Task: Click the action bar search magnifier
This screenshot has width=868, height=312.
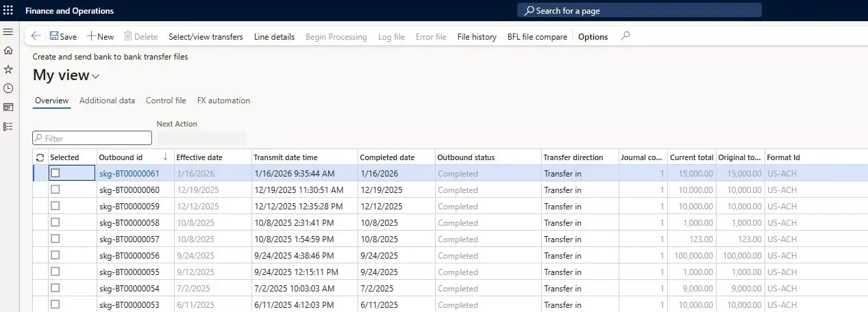Action: (625, 36)
